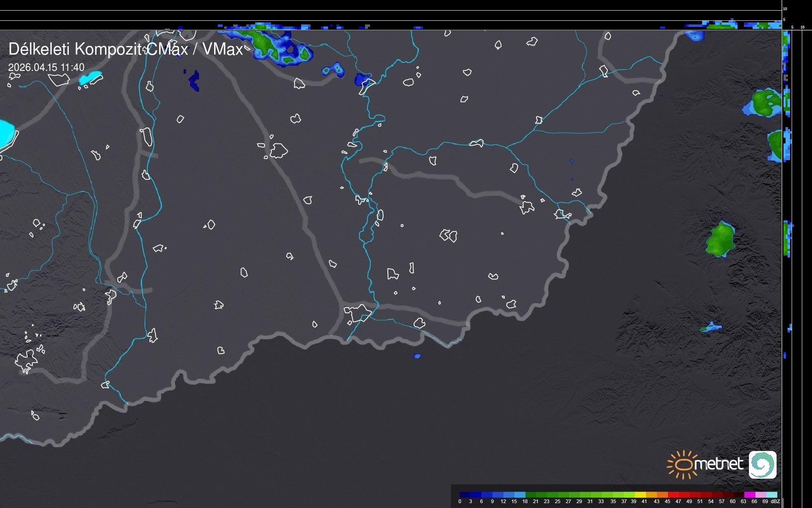Click the metnet wordmark text
Viewport: 812px width, 508px height.
tap(718, 464)
